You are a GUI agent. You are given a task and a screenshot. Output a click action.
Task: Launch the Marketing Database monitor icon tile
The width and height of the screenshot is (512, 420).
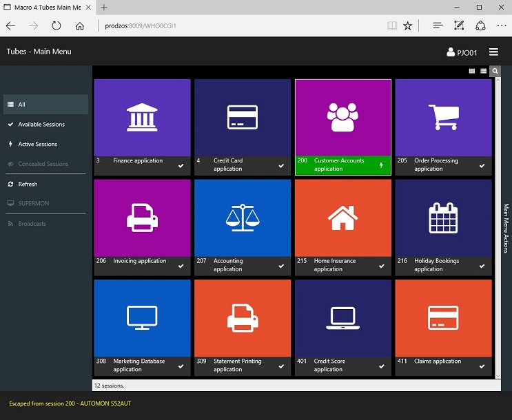coord(141,317)
